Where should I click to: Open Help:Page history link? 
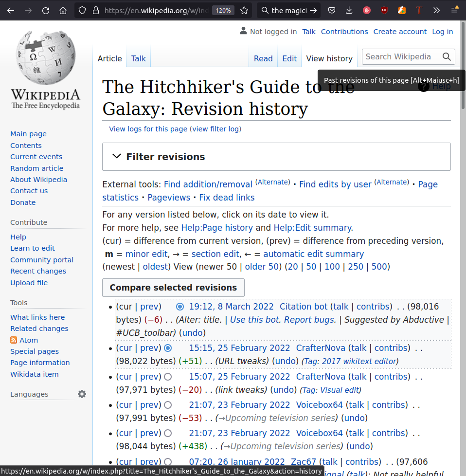217,228
